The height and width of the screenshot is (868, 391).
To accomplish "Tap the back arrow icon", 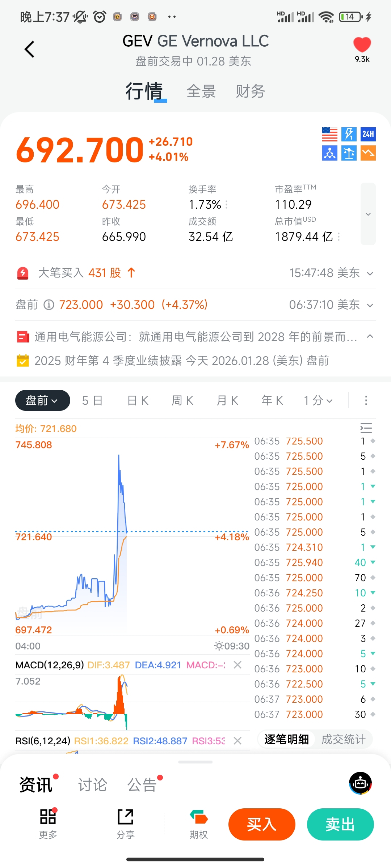I will point(29,49).
